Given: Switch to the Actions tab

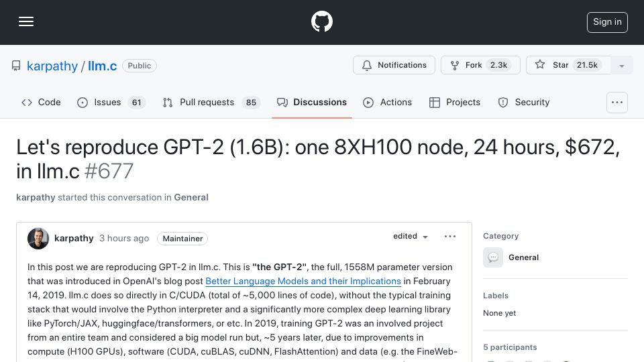Looking at the screenshot, I should [387, 102].
